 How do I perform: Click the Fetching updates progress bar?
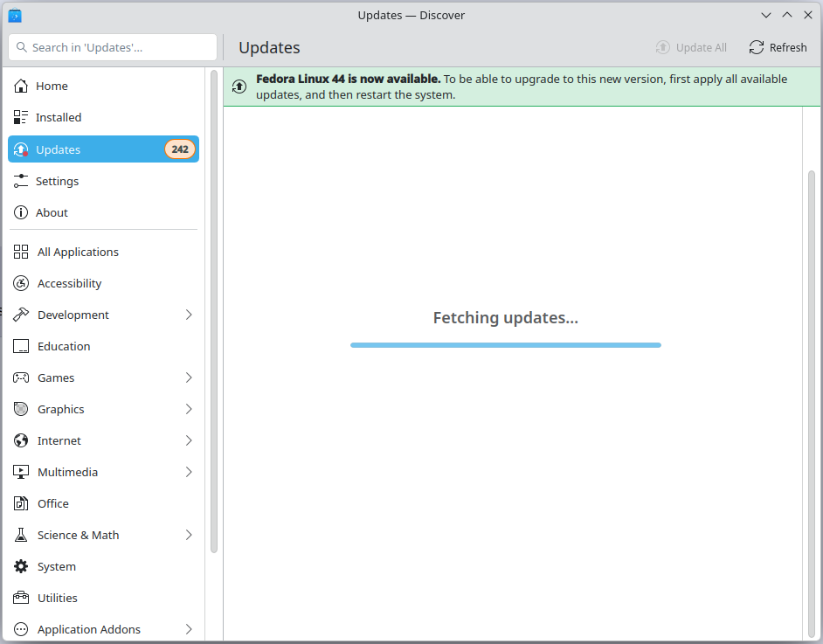tap(506, 345)
